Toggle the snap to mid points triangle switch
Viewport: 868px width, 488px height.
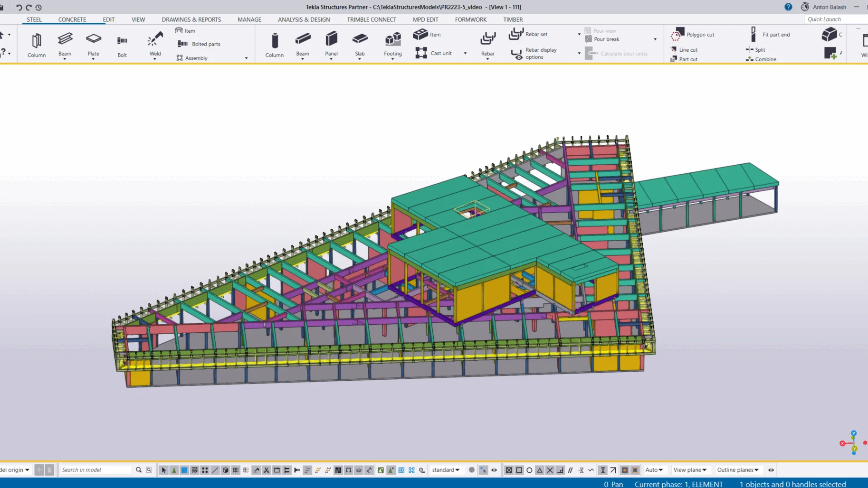coord(540,470)
